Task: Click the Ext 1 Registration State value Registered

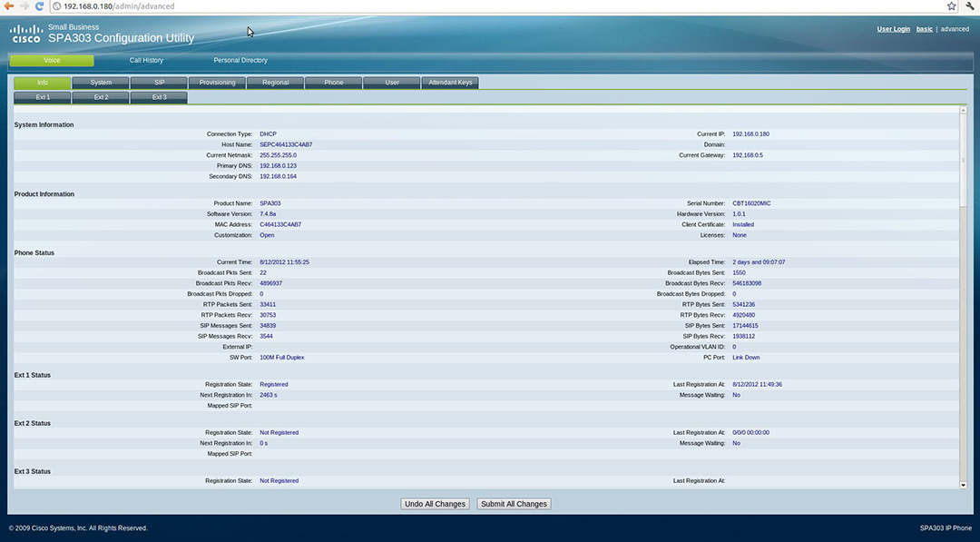Action: click(274, 385)
